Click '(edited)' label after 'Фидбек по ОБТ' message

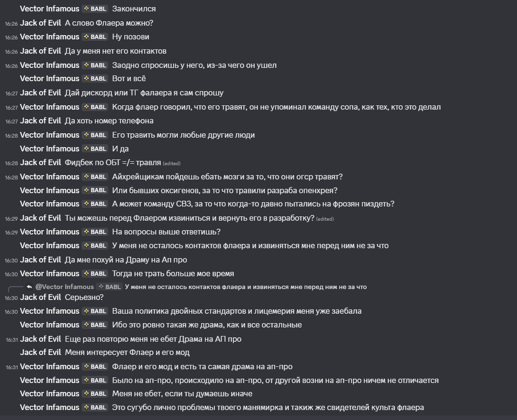(x=171, y=163)
